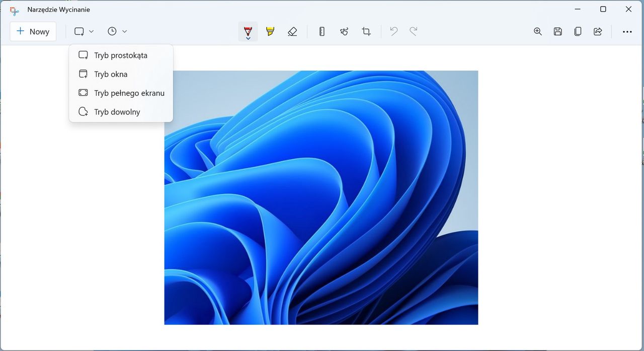Select the yellow highlighter tool
644x351 pixels.
coord(270,31)
